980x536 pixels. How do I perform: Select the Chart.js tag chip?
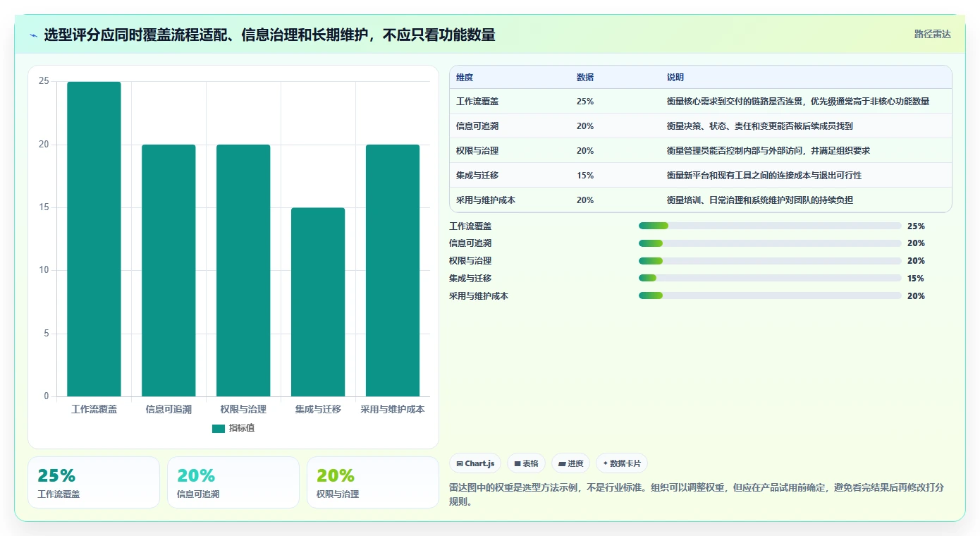[475, 463]
